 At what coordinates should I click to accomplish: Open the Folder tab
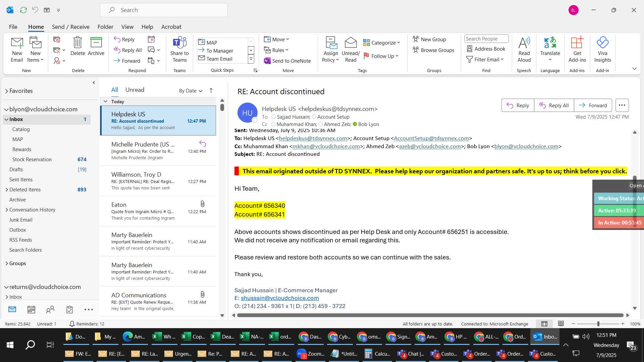(x=105, y=27)
